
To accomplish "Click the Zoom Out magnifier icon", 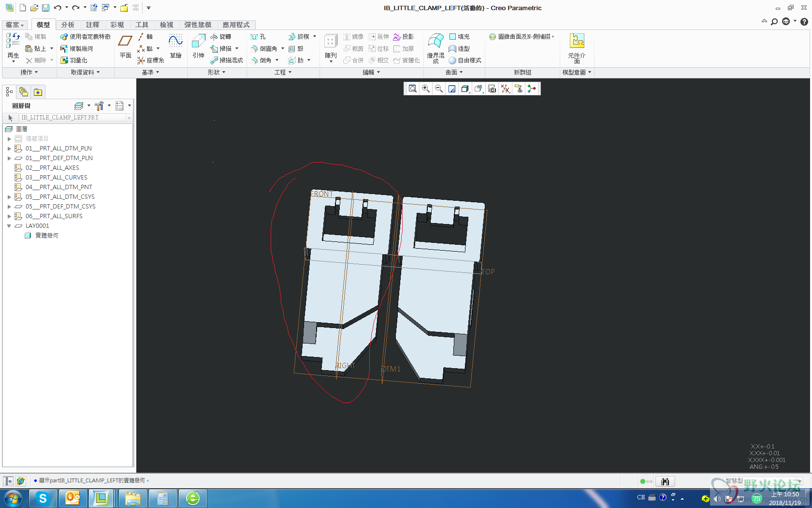I will click(439, 89).
